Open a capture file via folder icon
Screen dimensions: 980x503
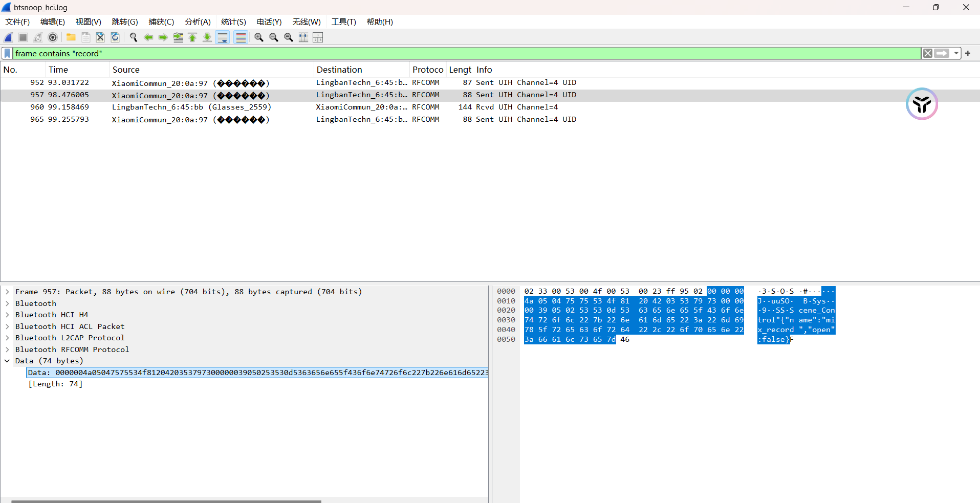[x=71, y=37]
